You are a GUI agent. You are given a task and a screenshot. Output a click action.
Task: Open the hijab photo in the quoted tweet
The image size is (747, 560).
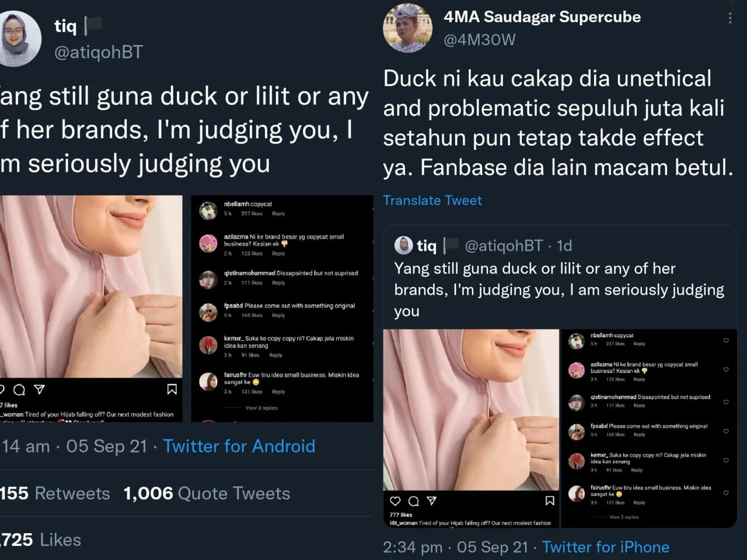[471, 409]
